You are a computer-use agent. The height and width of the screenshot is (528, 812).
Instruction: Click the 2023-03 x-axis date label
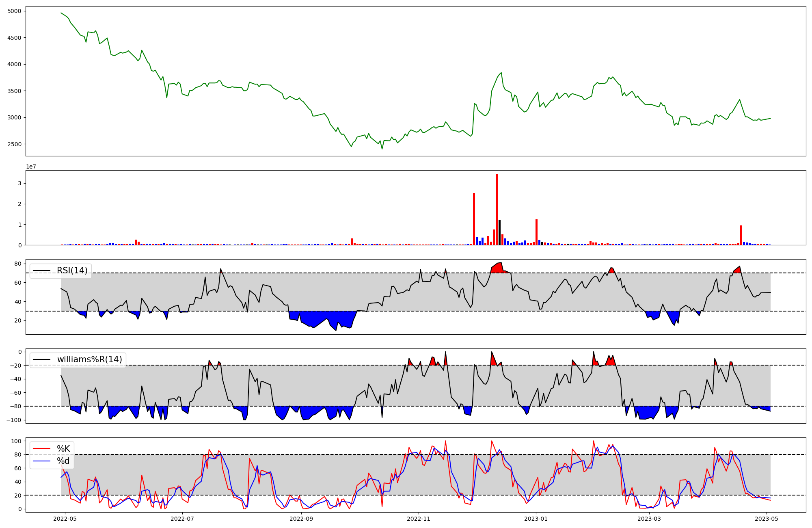tap(649, 519)
